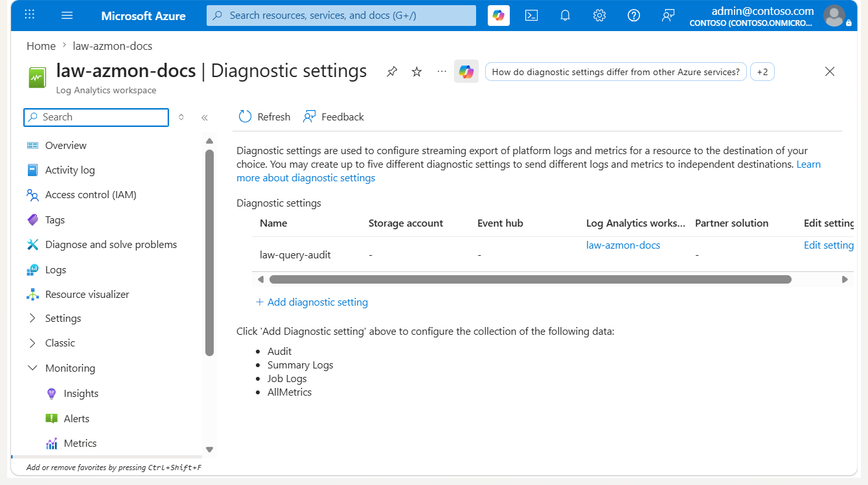
Task: Click the Feedback toolbar button
Action: pos(334,117)
